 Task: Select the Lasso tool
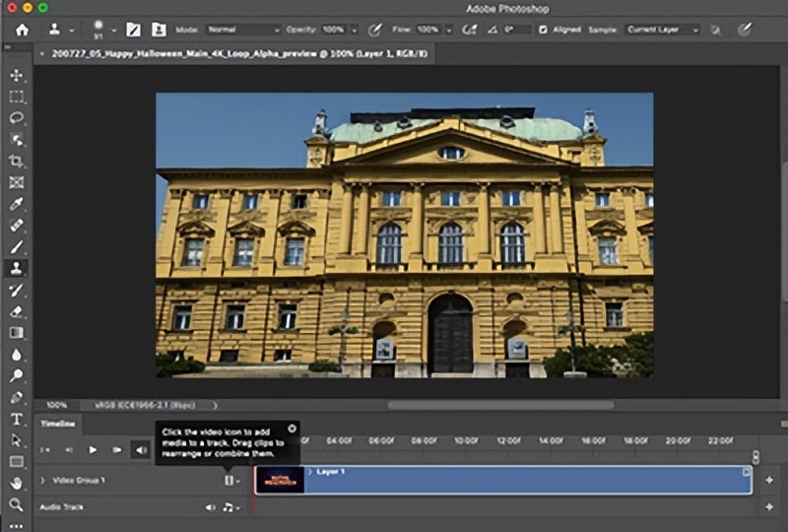point(17,118)
